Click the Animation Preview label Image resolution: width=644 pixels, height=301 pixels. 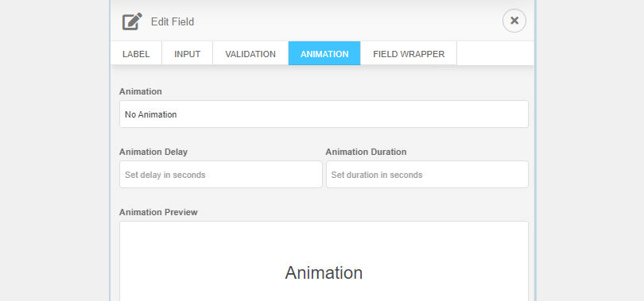pos(158,212)
